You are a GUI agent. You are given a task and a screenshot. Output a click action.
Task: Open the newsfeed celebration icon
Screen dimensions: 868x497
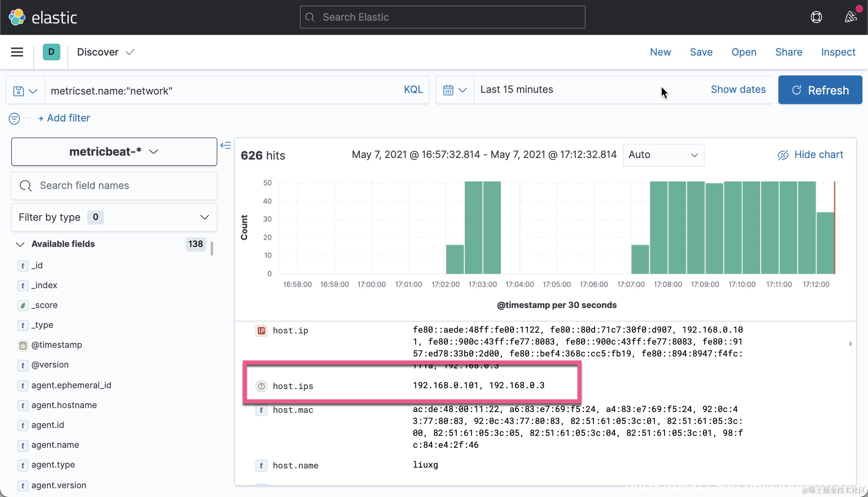click(850, 17)
